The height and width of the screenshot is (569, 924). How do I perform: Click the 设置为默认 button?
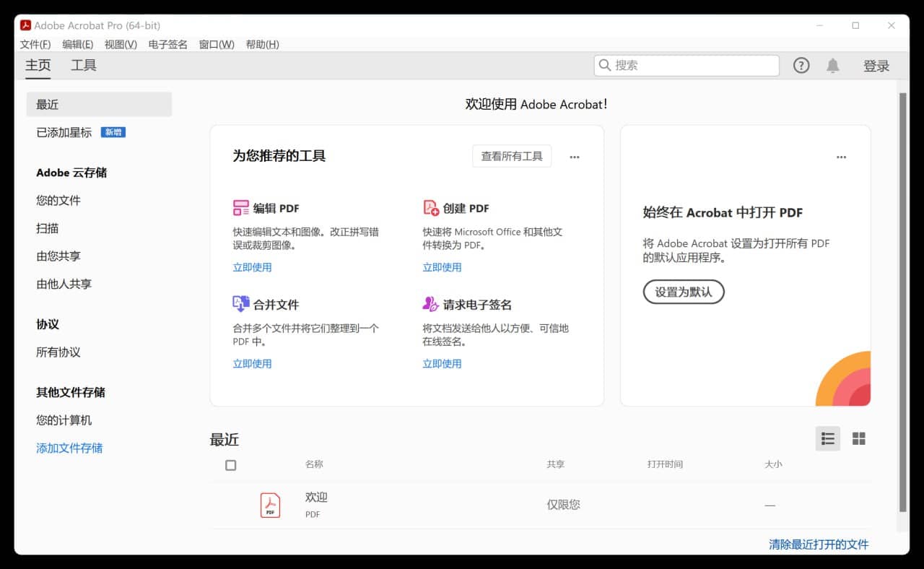pyautogui.click(x=684, y=292)
